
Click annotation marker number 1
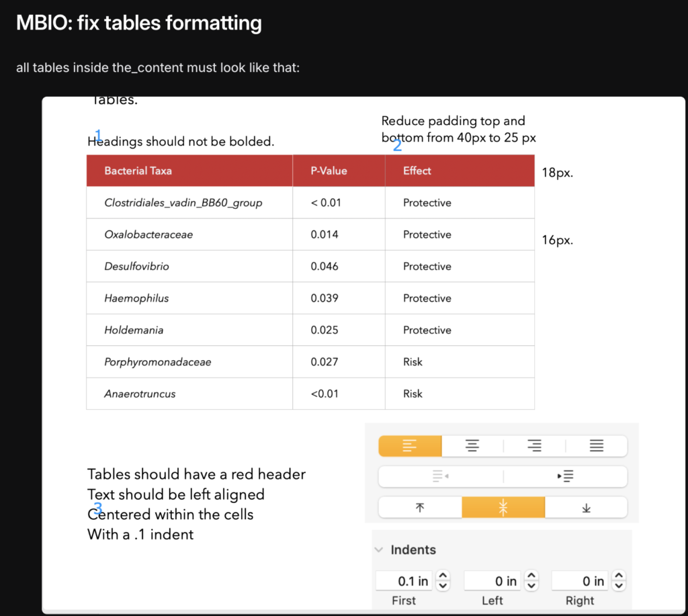98,134
